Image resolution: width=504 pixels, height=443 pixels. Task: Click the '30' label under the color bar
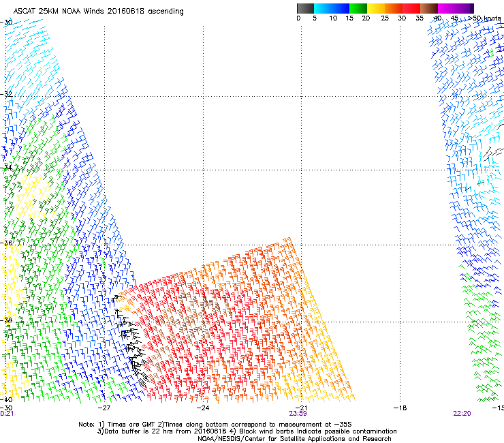(x=402, y=18)
